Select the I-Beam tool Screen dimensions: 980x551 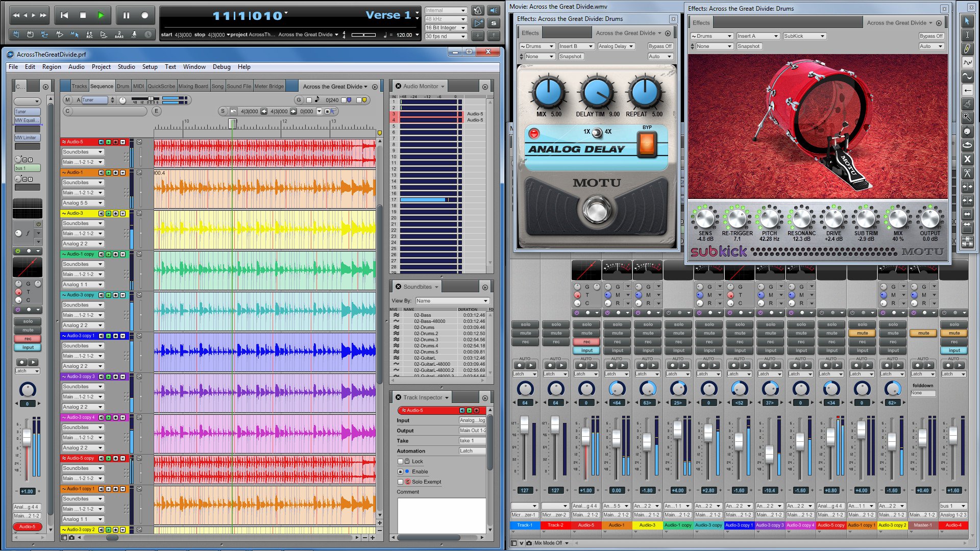click(x=967, y=35)
